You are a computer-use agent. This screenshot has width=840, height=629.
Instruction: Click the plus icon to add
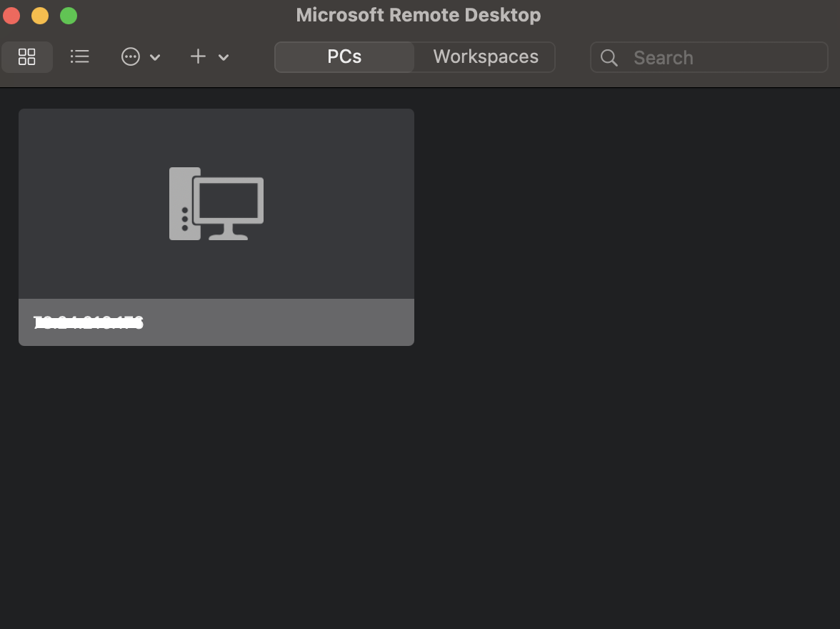click(x=199, y=57)
